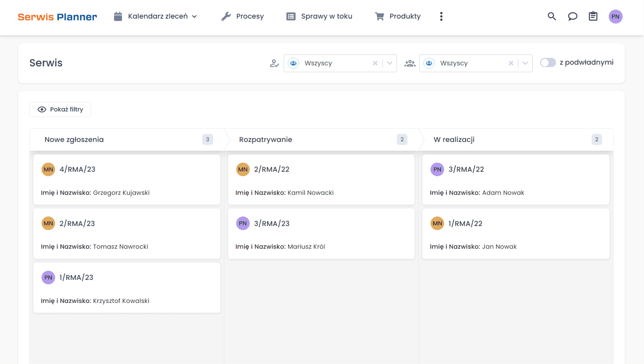Select the Rozpatrywanie column header
Image resolution: width=644 pixels, height=364 pixels.
(265, 139)
